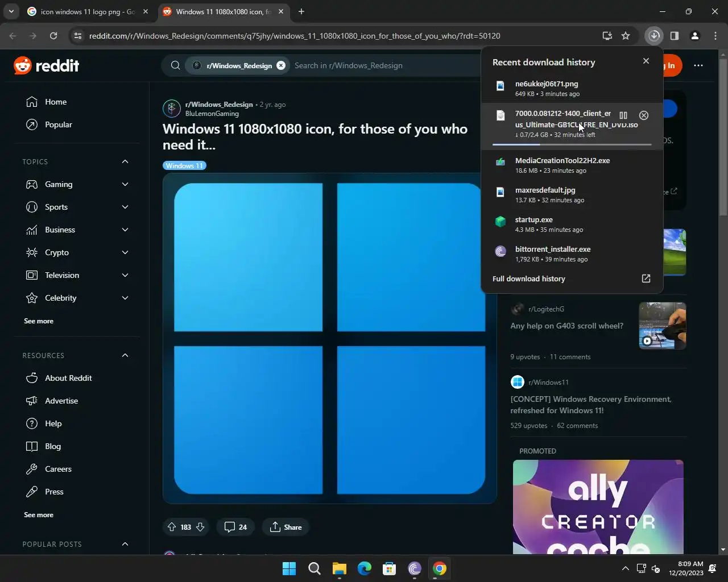Expand the Celebrity topic
This screenshot has height=582, width=728.
click(125, 298)
